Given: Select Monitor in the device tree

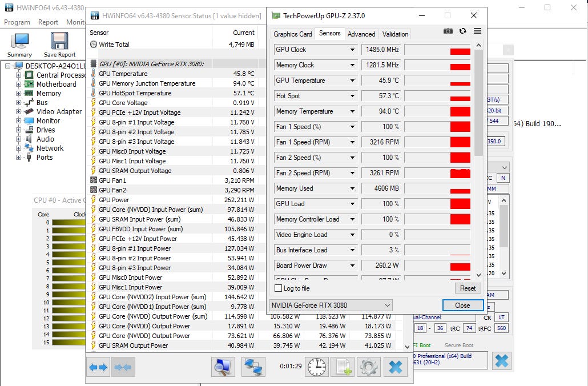Looking at the screenshot, I should click(x=48, y=121).
